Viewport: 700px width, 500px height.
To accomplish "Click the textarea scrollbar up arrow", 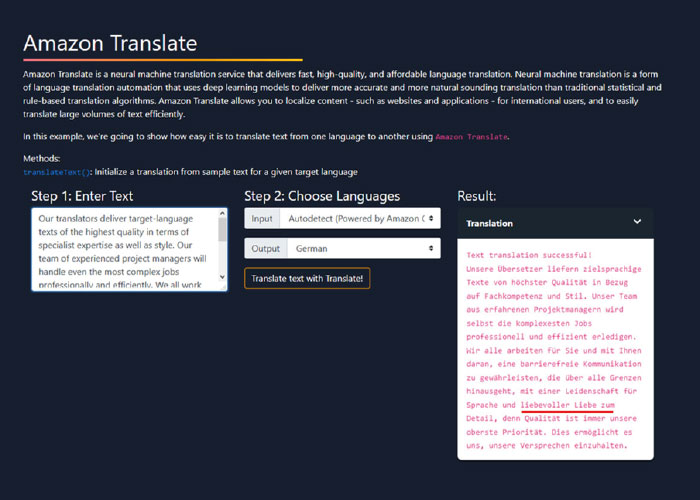I will pyautogui.click(x=222, y=213).
